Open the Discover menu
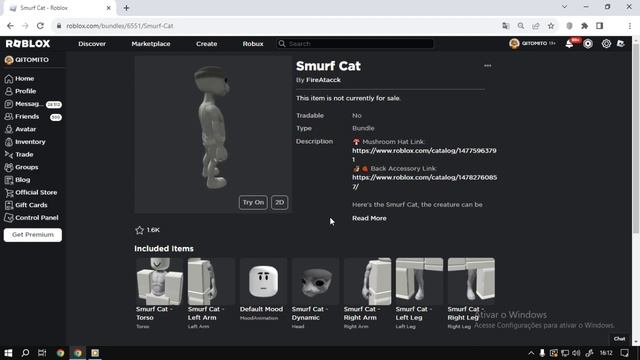The width and height of the screenshot is (640, 360). (x=92, y=44)
